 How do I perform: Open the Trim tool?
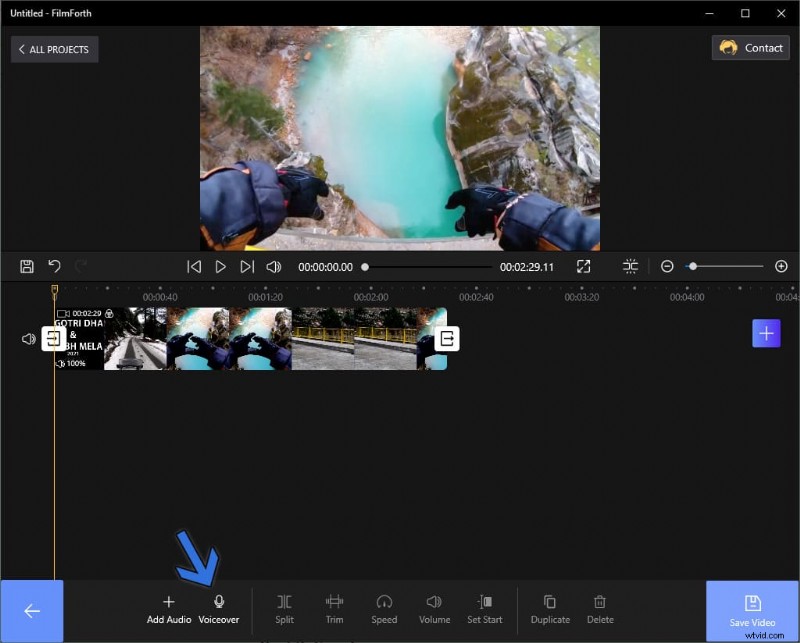click(x=334, y=601)
